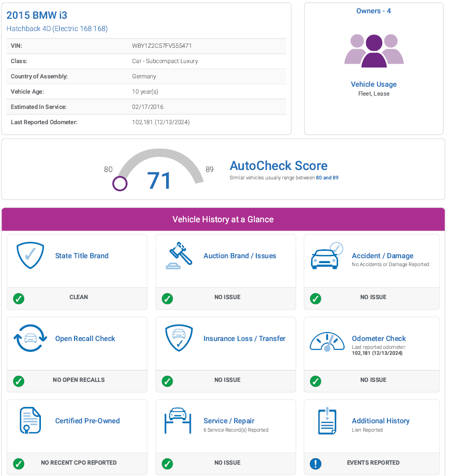
Task: Click the Additional History clipboard icon
Action: coord(327,421)
